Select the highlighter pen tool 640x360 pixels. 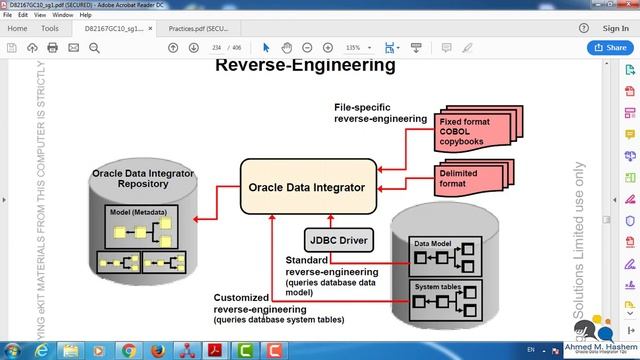pos(467,48)
